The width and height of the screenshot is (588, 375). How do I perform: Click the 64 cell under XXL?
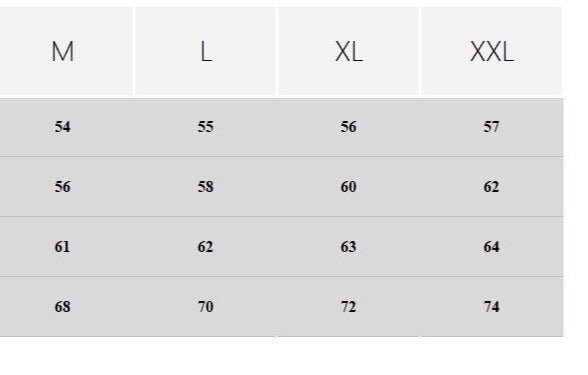tap(491, 247)
